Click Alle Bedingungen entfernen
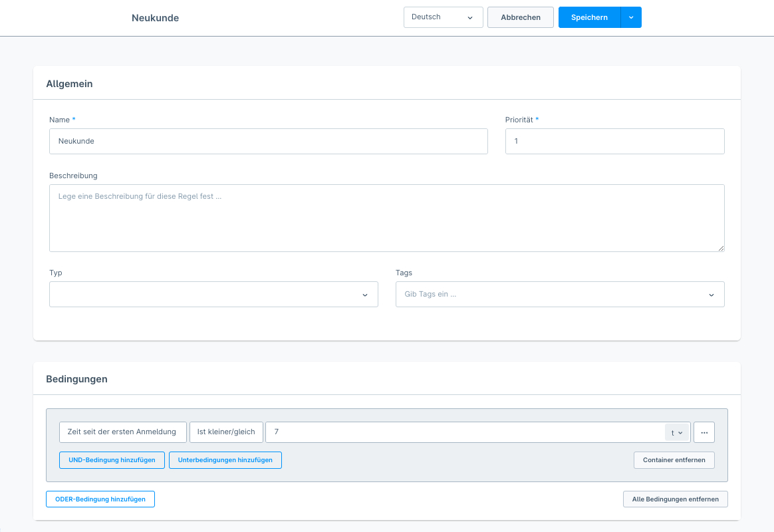This screenshot has width=774, height=532. point(675,499)
